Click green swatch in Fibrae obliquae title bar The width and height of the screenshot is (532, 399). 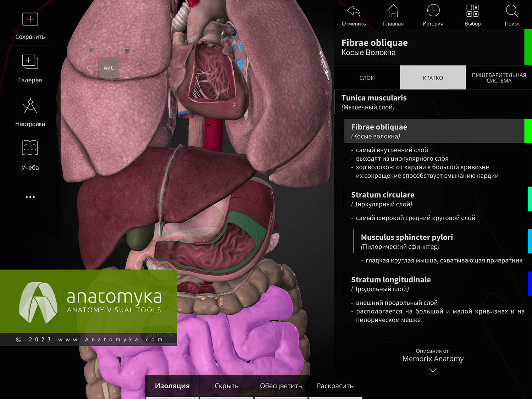tap(528, 47)
